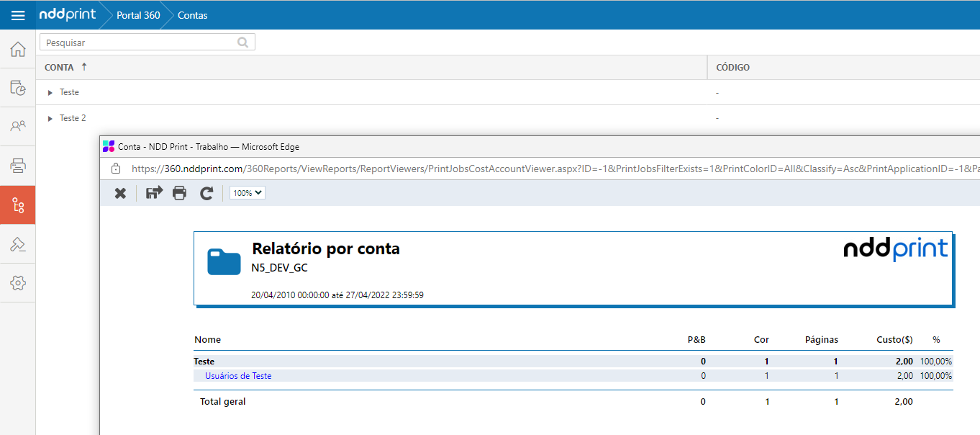Open the reports sidebar icon
Screen dimensions: 980x435
[18, 88]
